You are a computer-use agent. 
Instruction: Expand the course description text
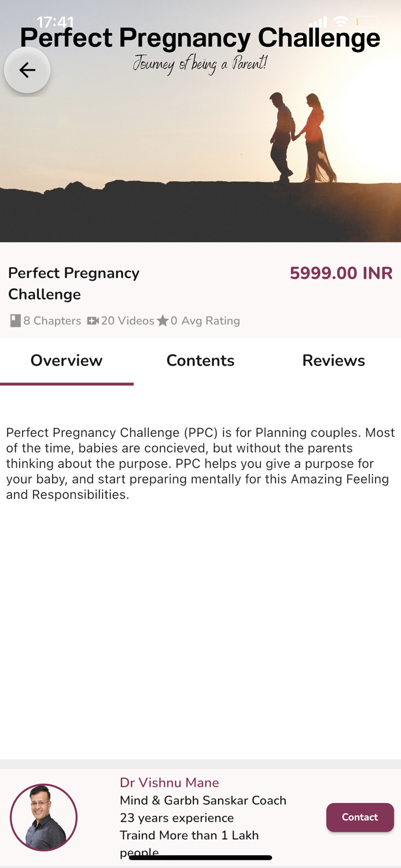pos(200,463)
